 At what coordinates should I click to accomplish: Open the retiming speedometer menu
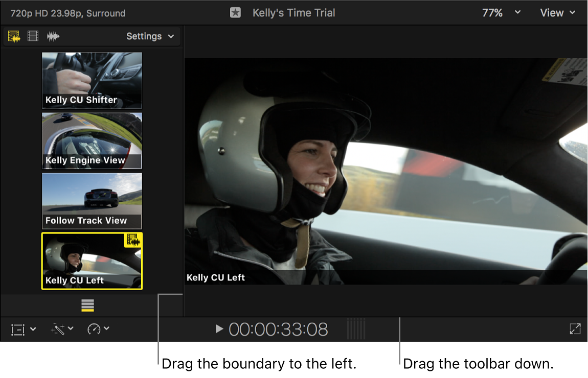[x=98, y=329]
